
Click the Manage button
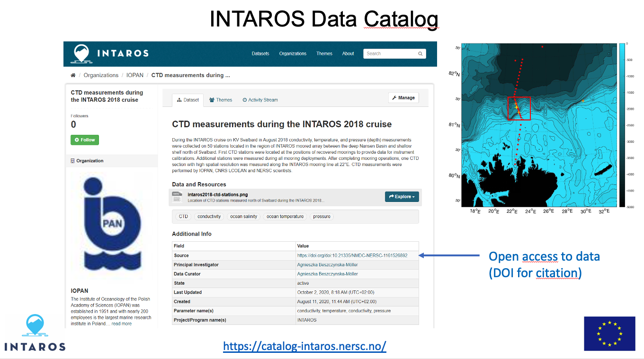(403, 98)
